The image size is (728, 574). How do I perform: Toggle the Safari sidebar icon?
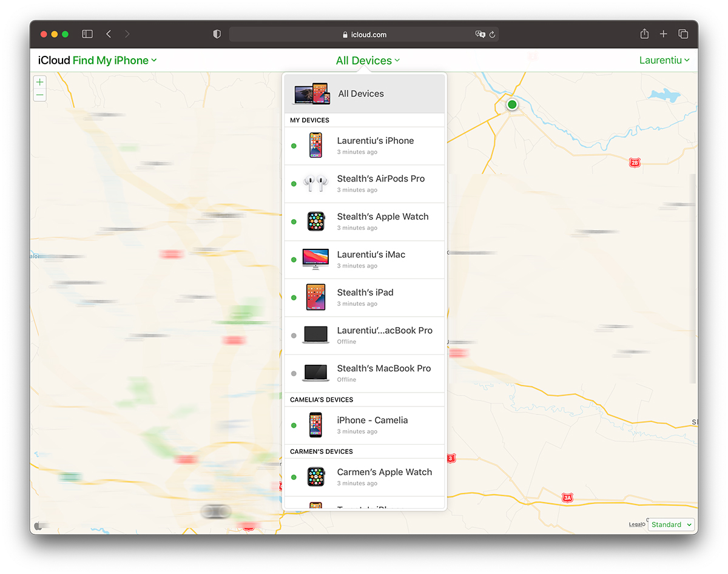click(87, 34)
